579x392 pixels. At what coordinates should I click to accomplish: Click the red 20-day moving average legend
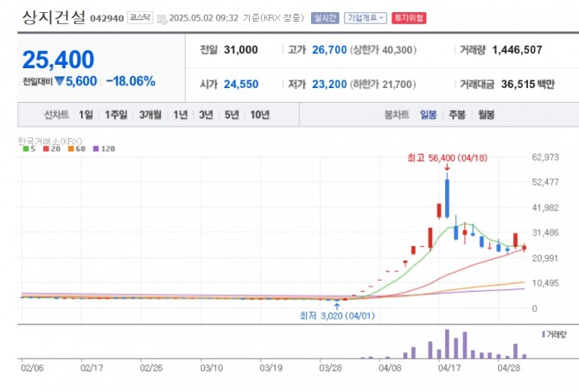pos(49,149)
